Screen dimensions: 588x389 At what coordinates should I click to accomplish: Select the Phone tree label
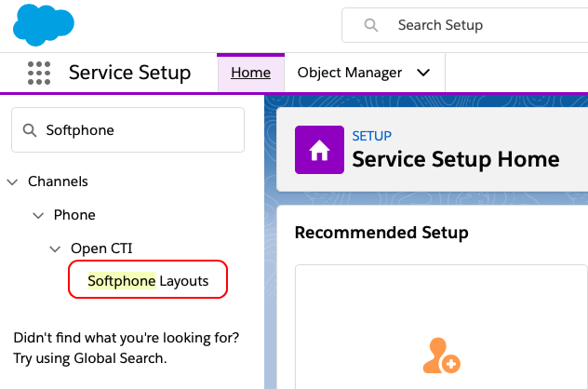(x=74, y=215)
